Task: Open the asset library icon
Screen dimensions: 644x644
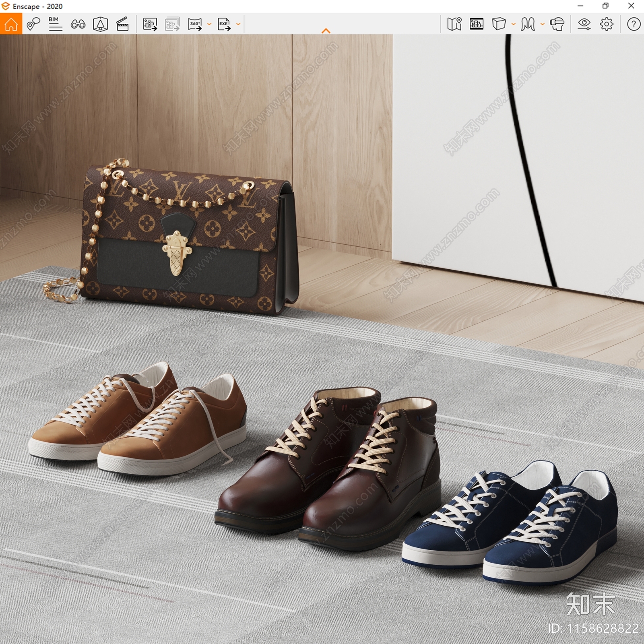Action: point(477,24)
